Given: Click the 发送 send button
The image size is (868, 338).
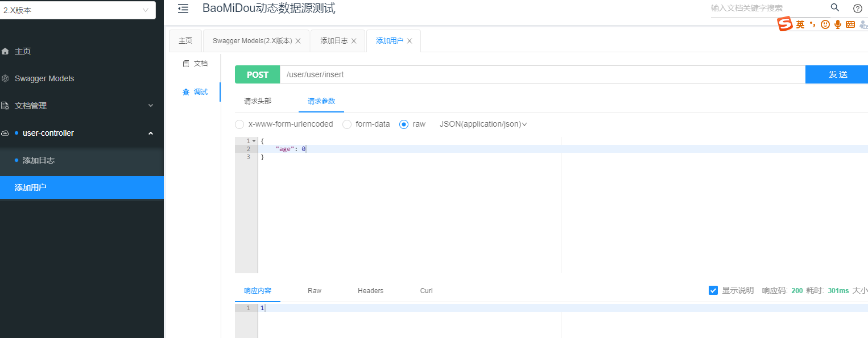Looking at the screenshot, I should [x=837, y=74].
